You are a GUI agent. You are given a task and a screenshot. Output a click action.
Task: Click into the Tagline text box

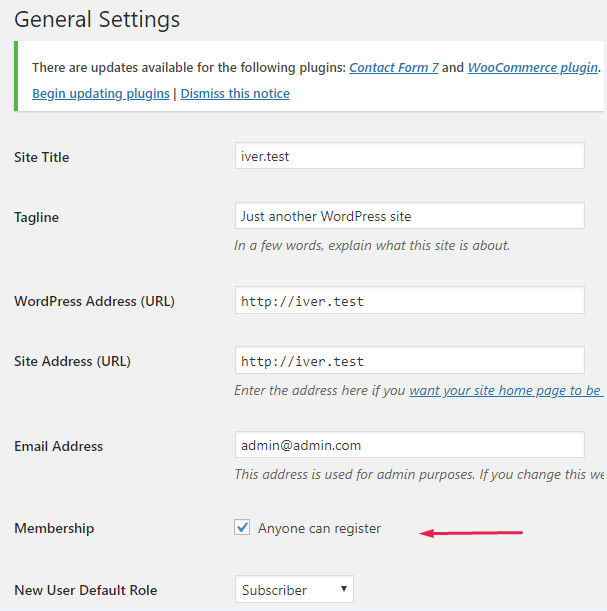pos(408,216)
